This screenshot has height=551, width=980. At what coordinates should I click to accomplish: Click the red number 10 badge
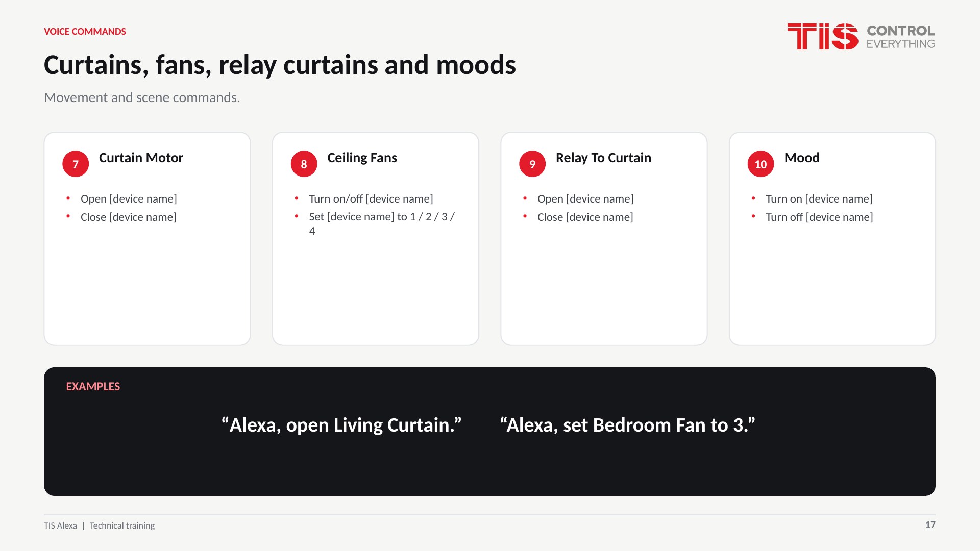click(x=761, y=164)
